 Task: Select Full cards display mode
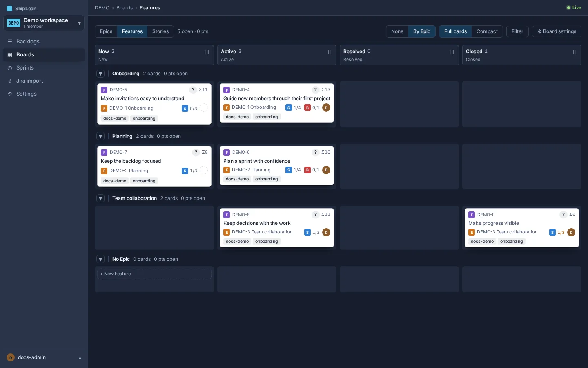[455, 31]
